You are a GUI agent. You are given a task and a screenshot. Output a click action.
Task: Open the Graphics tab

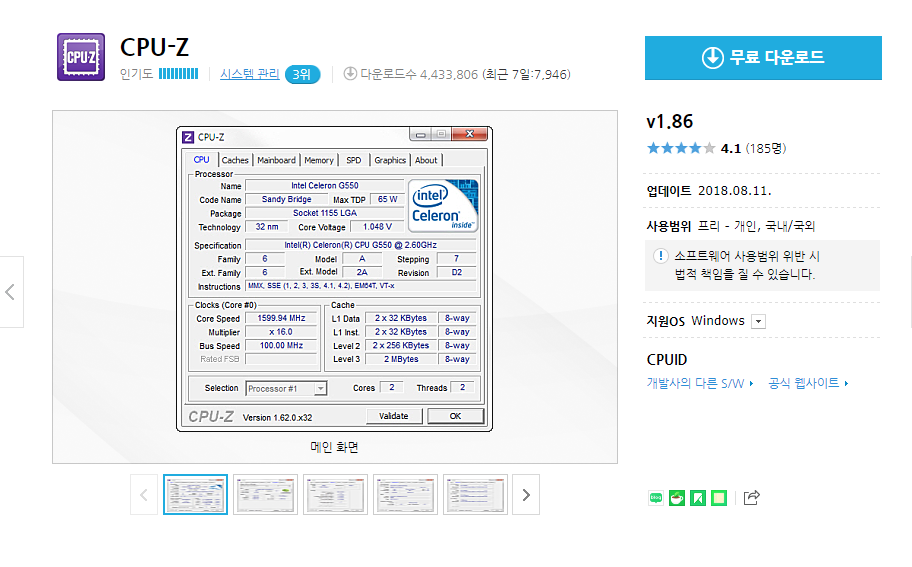pos(390,160)
